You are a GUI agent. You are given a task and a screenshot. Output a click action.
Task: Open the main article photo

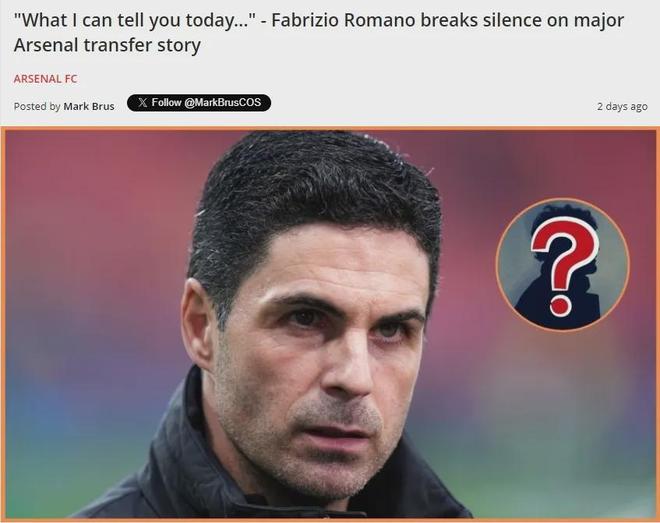(x=330, y=324)
